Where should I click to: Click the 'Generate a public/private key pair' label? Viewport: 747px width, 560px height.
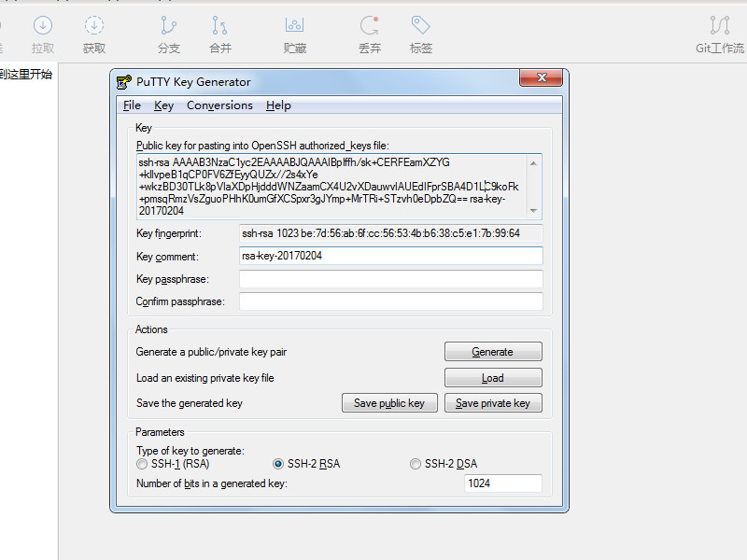[211, 352]
